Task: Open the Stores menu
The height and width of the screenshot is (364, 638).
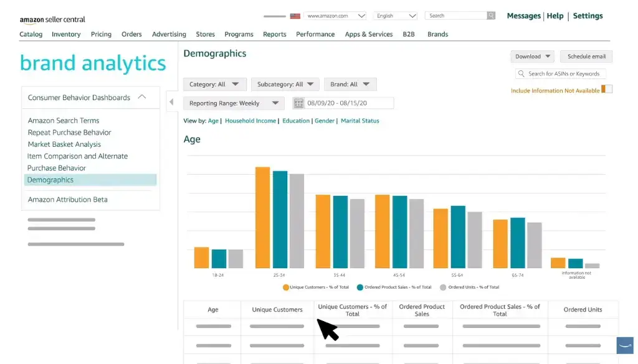Action: click(205, 34)
